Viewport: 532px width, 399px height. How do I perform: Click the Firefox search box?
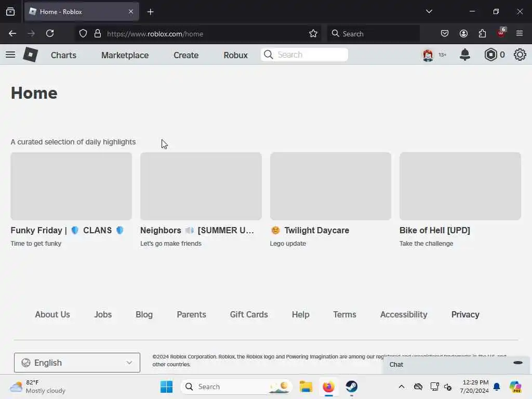pyautogui.click(x=373, y=34)
